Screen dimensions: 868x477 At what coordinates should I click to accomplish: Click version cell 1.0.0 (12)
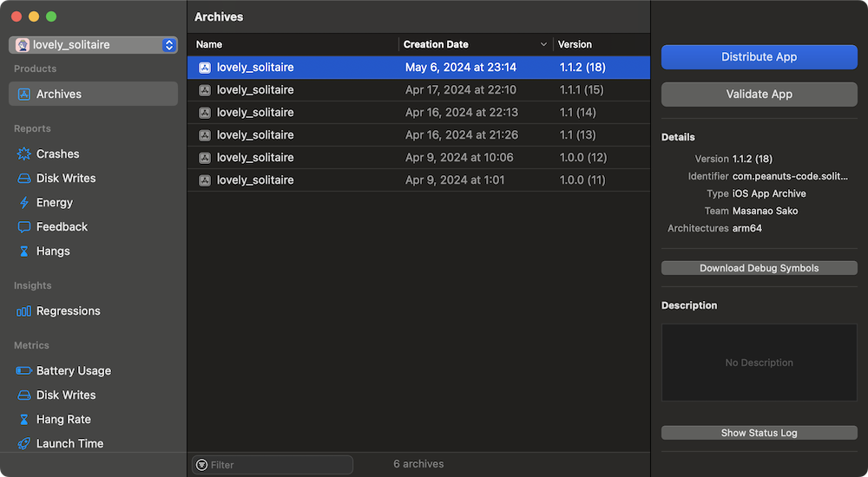click(583, 158)
